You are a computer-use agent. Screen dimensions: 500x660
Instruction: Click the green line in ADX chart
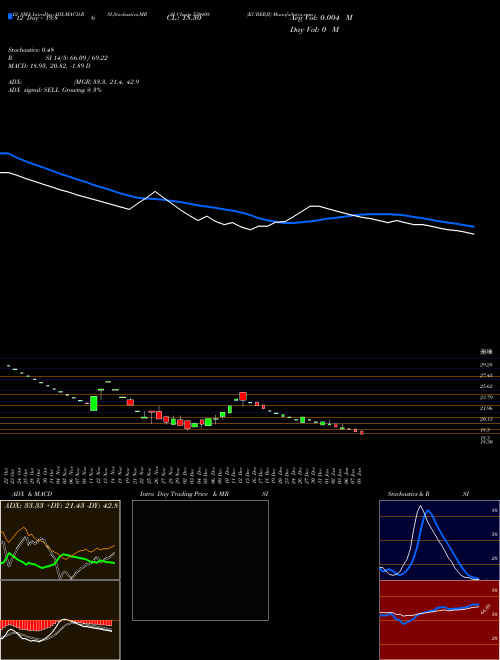click(58, 560)
